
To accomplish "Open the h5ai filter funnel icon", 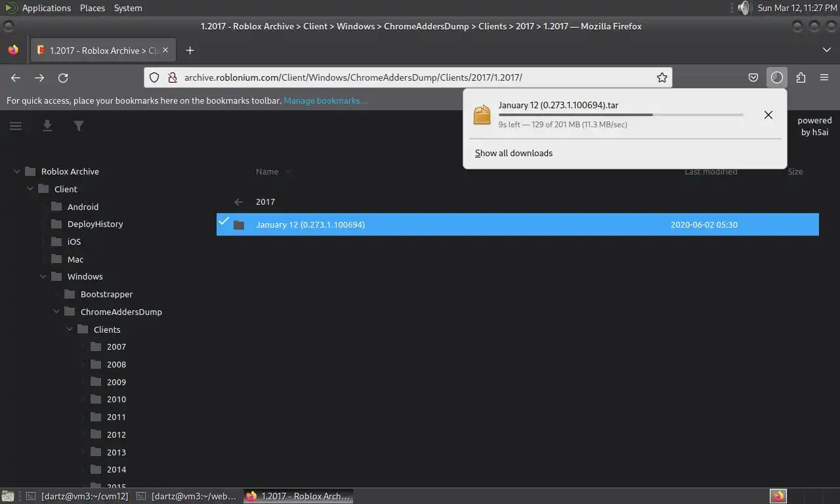I will pyautogui.click(x=79, y=125).
